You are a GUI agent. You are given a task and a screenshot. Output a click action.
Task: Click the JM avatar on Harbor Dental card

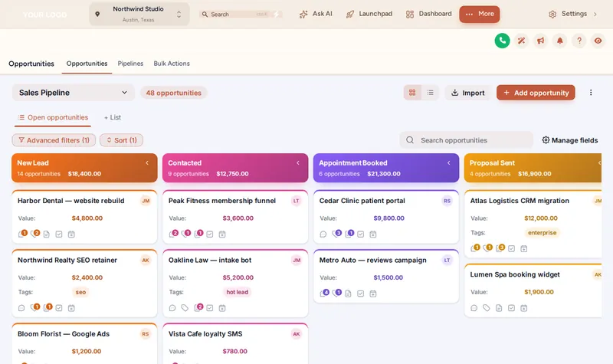pos(146,201)
